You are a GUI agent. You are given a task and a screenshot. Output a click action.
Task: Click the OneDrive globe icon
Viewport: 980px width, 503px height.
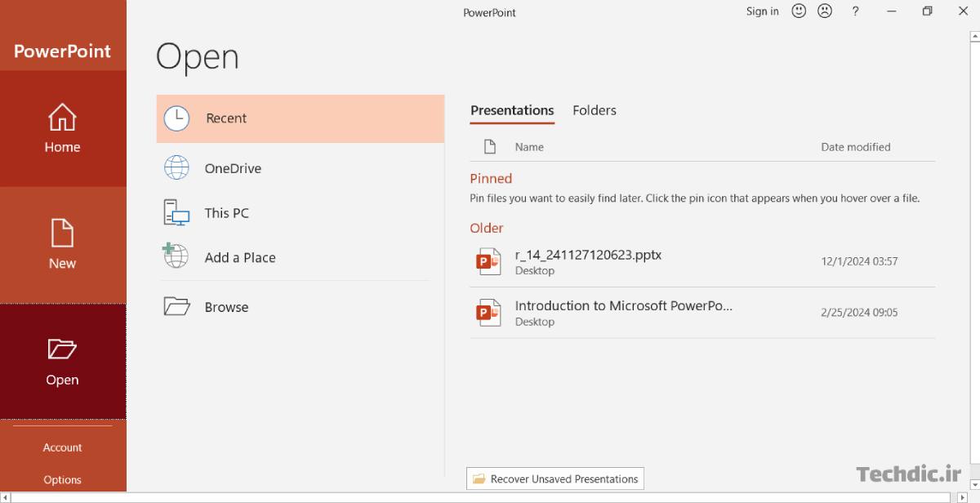pyautogui.click(x=176, y=168)
